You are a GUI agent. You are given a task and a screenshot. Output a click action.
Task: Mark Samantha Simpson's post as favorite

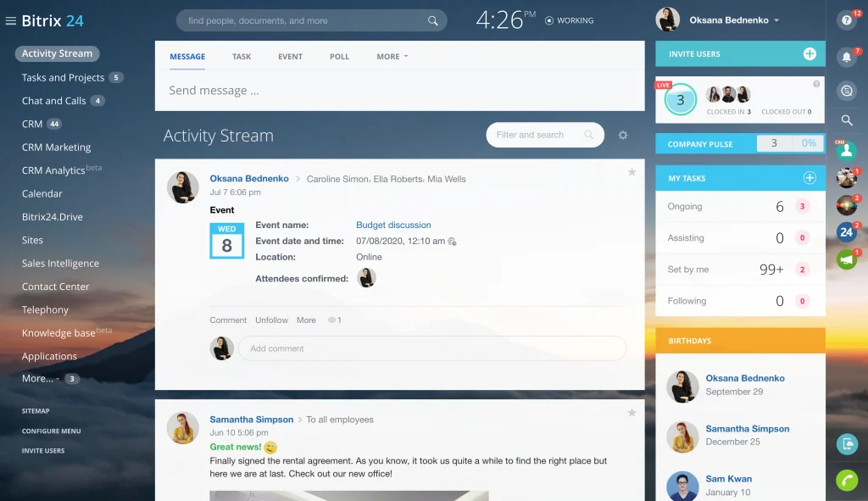tap(632, 413)
